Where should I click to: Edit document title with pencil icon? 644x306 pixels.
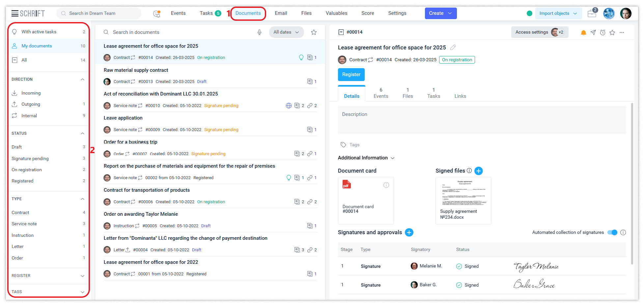453,47
